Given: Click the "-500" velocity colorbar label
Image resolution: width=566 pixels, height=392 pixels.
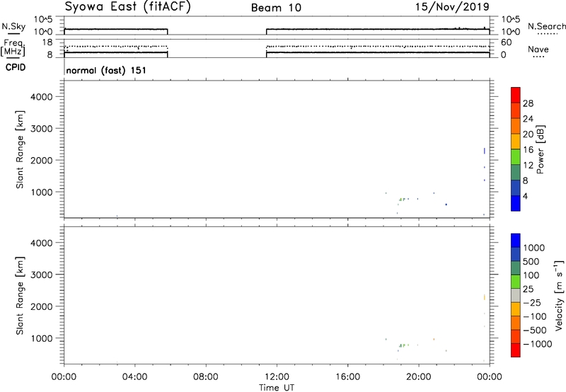Looking at the screenshot, I should click(535, 330).
